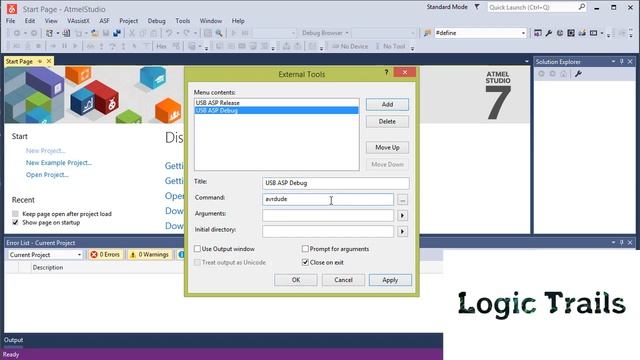Image resolution: width=640 pixels, height=360 pixels.
Task: Click the window layout icon in toolbar
Action: click(593, 33)
